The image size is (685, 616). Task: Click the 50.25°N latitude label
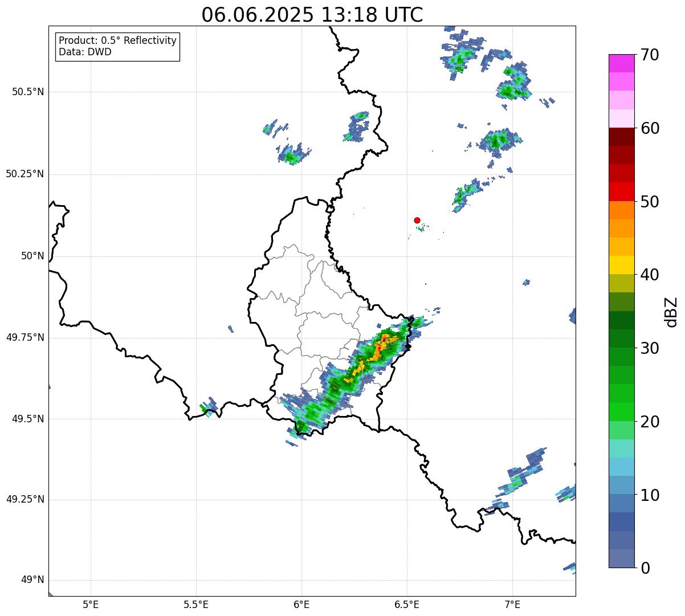click(x=25, y=174)
